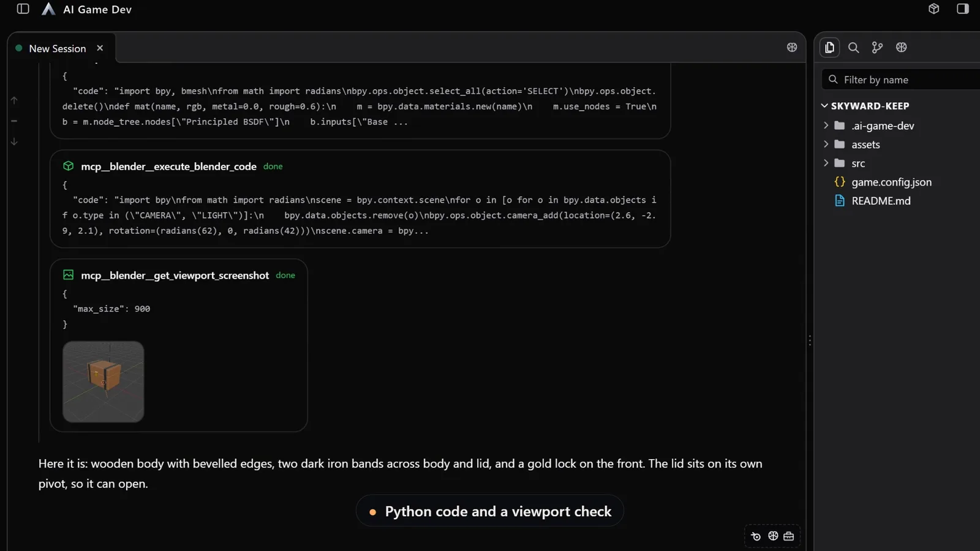This screenshot has height=551, width=980.
Task: Click the AI Game Dev logo
Action: pos(48,9)
